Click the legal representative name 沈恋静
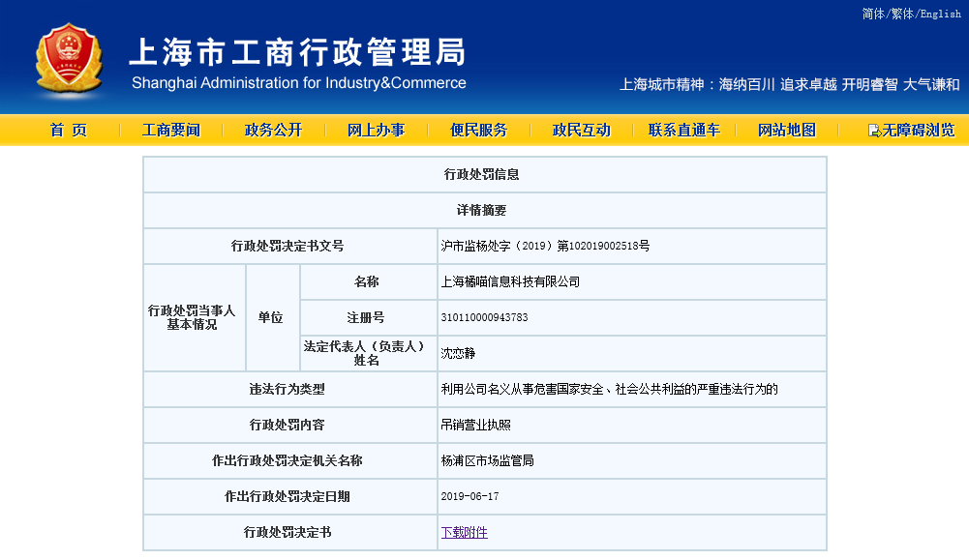Image resolution: width=969 pixels, height=560 pixels. coord(458,353)
